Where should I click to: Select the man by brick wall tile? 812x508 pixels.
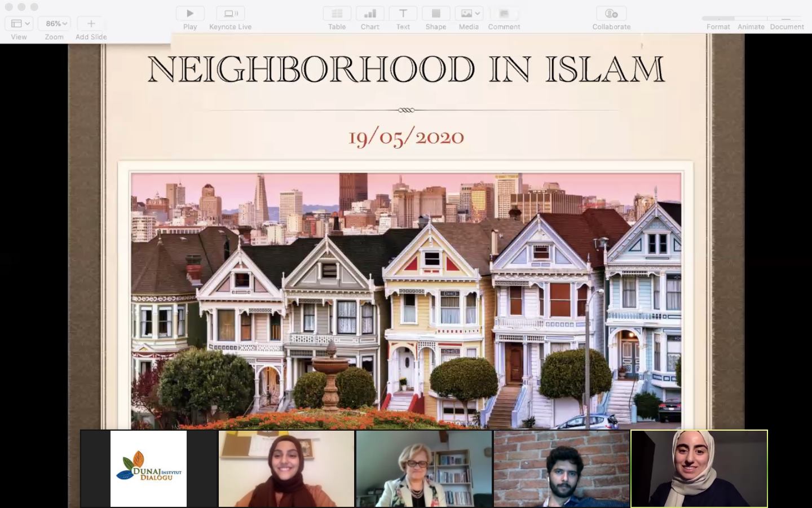click(x=562, y=468)
